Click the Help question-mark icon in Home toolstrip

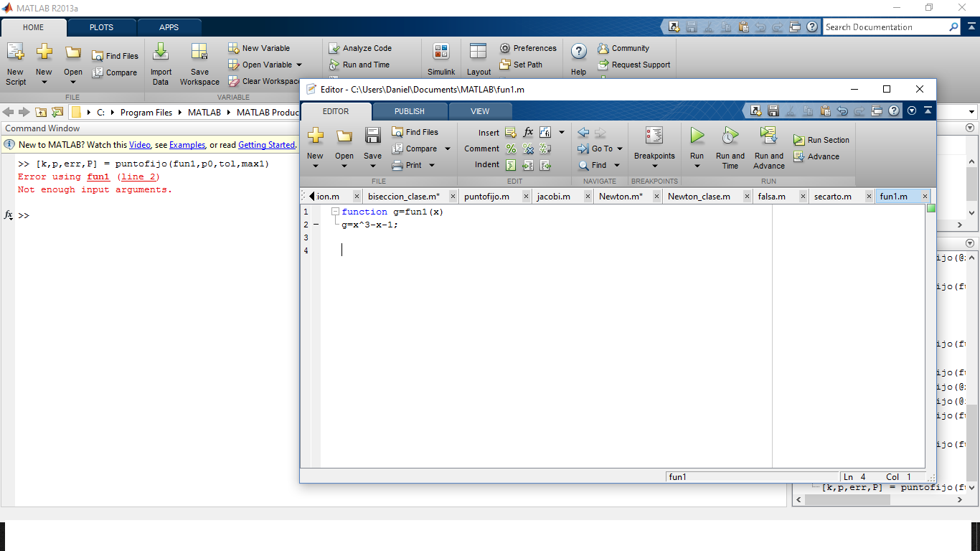pyautogui.click(x=578, y=52)
